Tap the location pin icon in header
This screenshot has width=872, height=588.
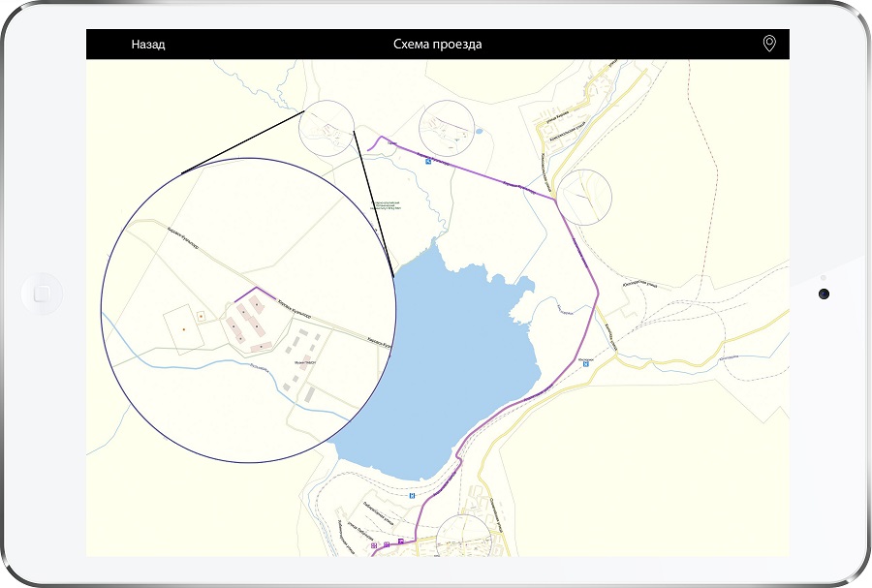coord(769,44)
